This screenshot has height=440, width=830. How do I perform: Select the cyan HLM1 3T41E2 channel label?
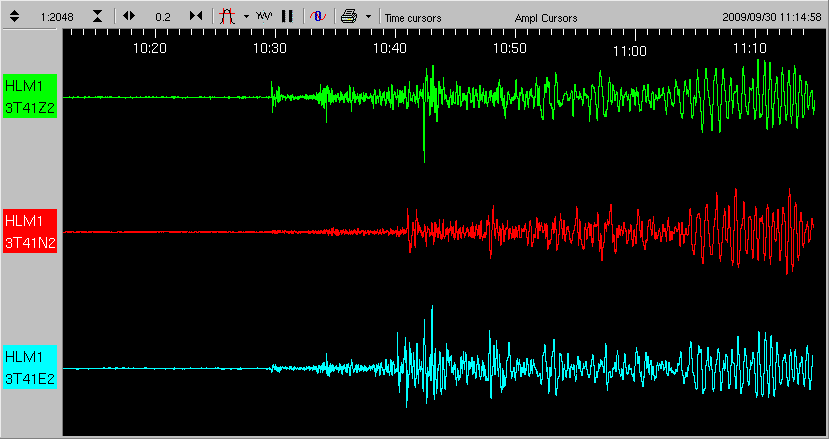click(30, 368)
